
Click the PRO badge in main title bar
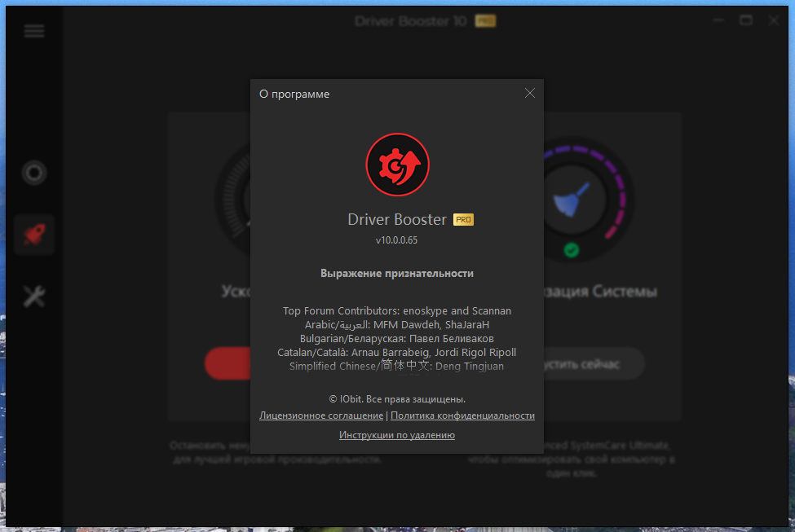click(485, 21)
